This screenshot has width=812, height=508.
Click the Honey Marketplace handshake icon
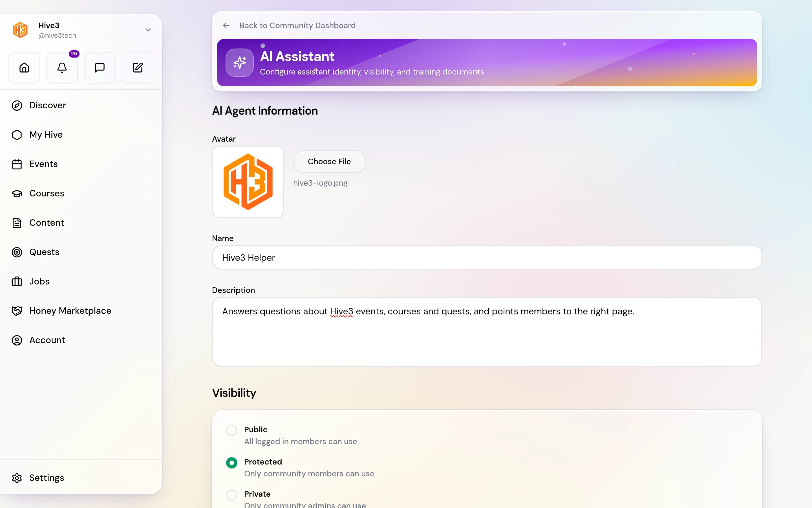click(17, 311)
